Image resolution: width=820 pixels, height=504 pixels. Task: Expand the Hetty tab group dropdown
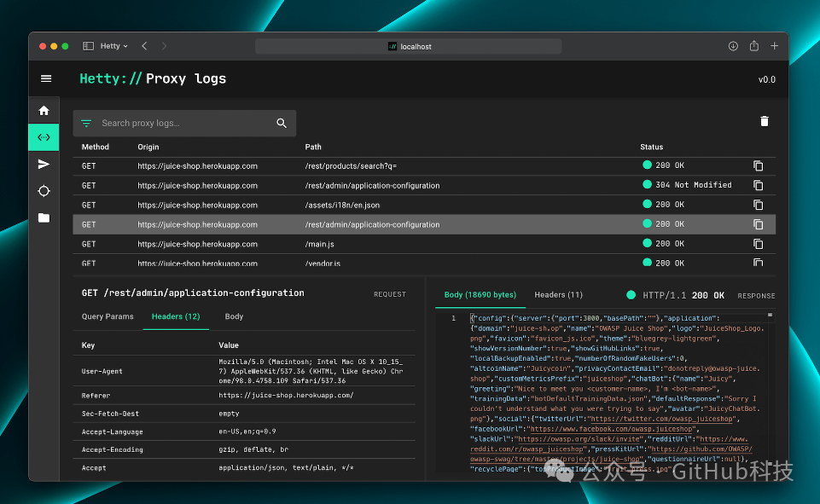114,46
